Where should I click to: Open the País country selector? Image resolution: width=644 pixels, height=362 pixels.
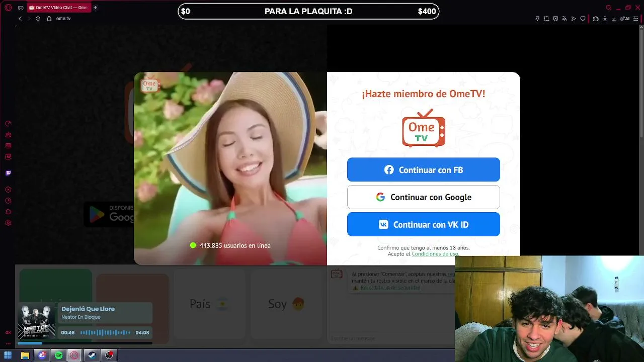(x=209, y=304)
